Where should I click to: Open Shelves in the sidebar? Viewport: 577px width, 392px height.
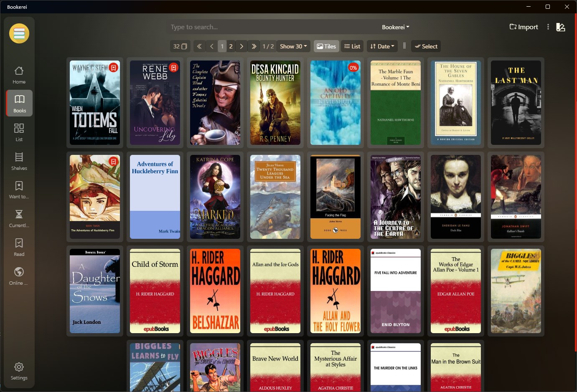tap(19, 161)
